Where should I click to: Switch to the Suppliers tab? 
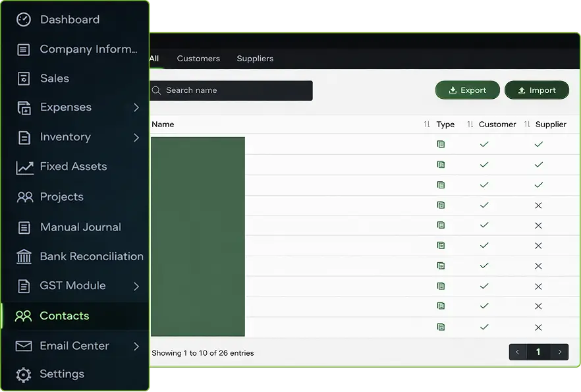coord(255,59)
